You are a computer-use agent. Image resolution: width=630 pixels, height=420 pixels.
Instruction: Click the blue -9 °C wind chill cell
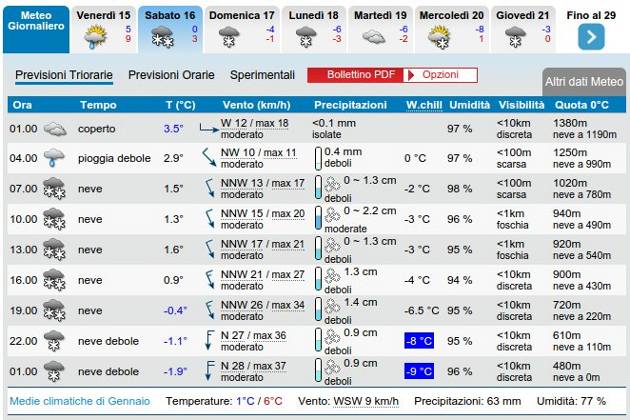click(418, 371)
